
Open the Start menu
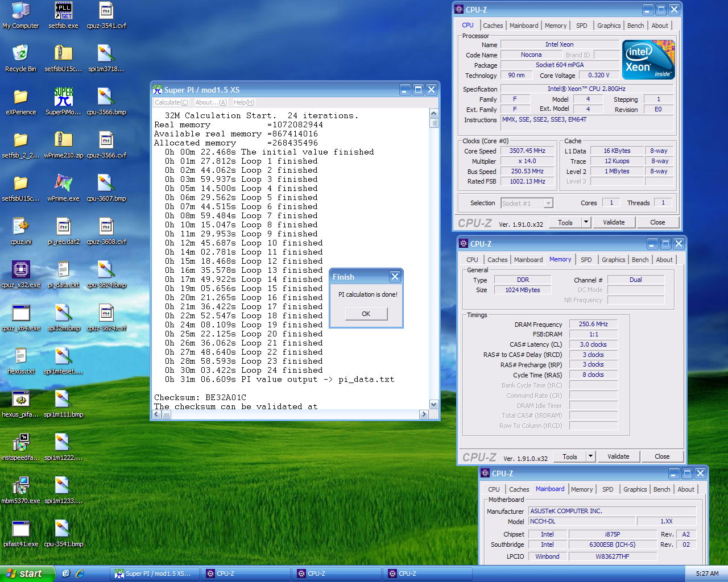27,573
